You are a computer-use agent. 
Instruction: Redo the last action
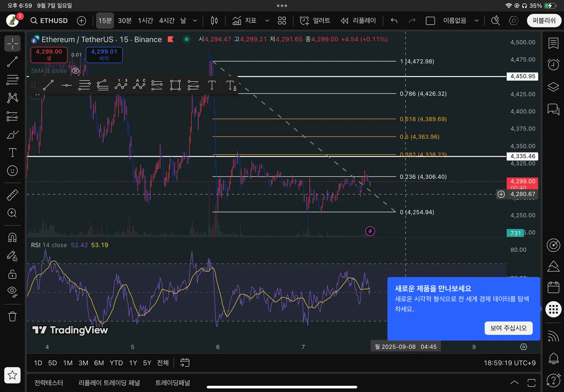point(412,21)
